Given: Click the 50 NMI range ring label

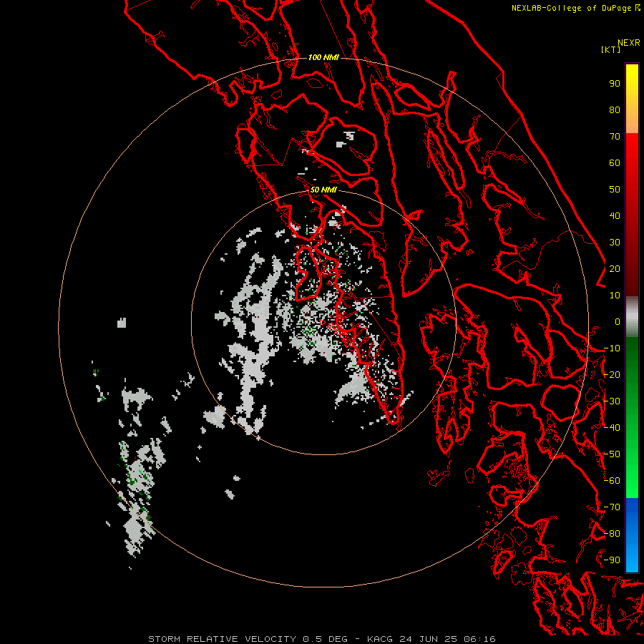Looking at the screenshot, I should (323, 190).
